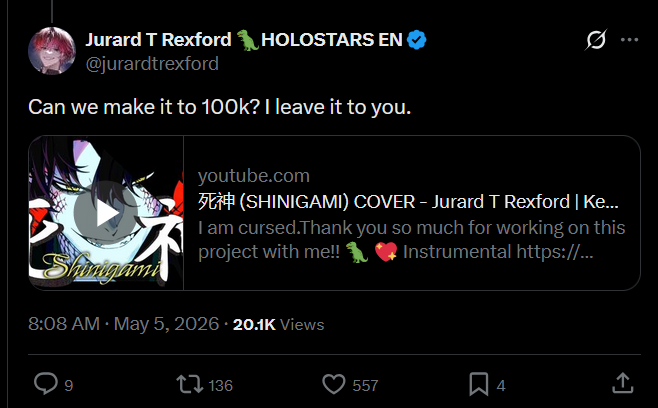This screenshot has width=658, height=408.
Task: Click the 557 likes count
Action: [x=365, y=386]
